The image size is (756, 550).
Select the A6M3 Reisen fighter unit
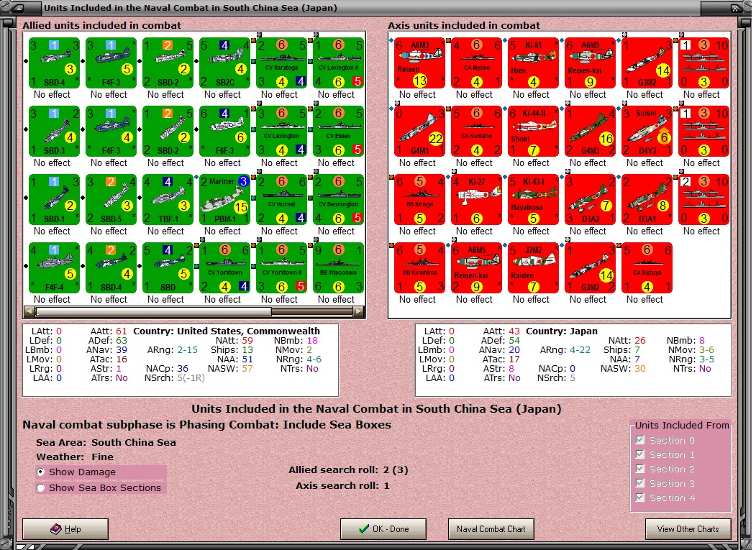419,63
